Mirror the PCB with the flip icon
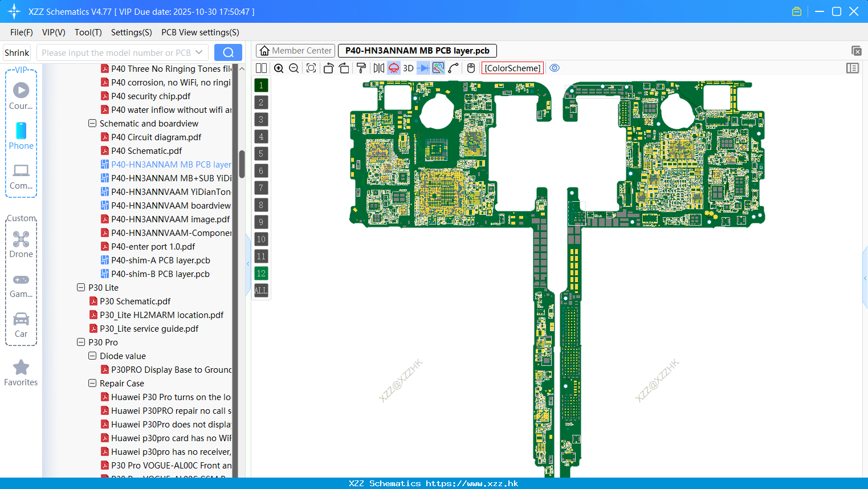The image size is (868, 489). 378,68
